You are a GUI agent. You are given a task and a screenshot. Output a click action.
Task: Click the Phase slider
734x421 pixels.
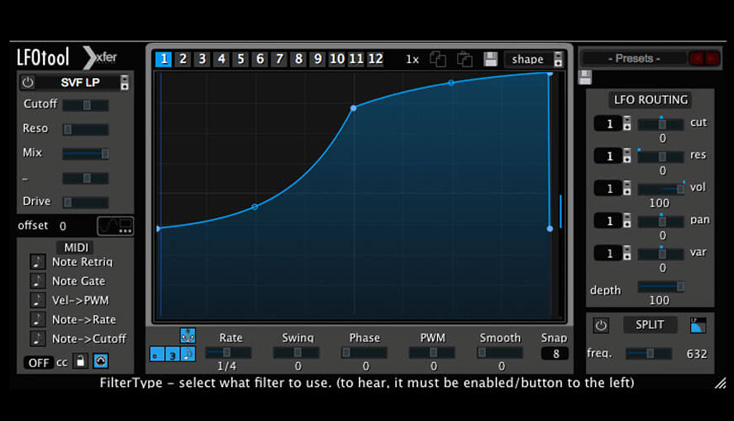click(x=364, y=352)
